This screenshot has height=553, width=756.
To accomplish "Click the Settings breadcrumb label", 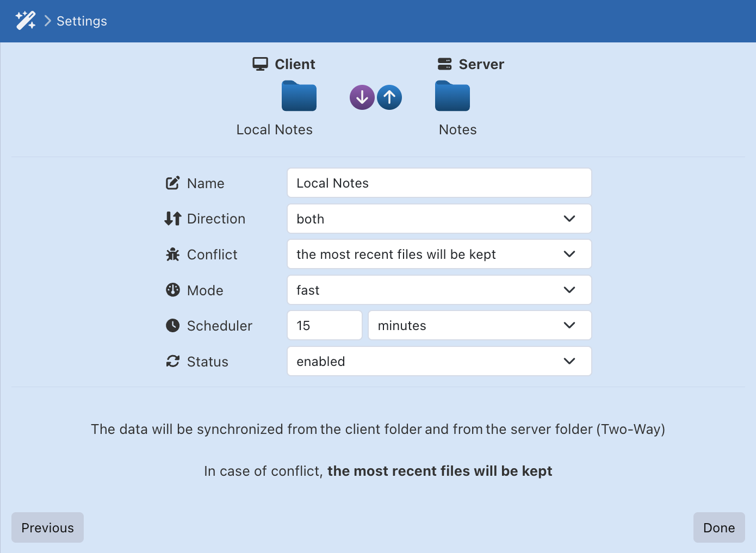I will (82, 21).
